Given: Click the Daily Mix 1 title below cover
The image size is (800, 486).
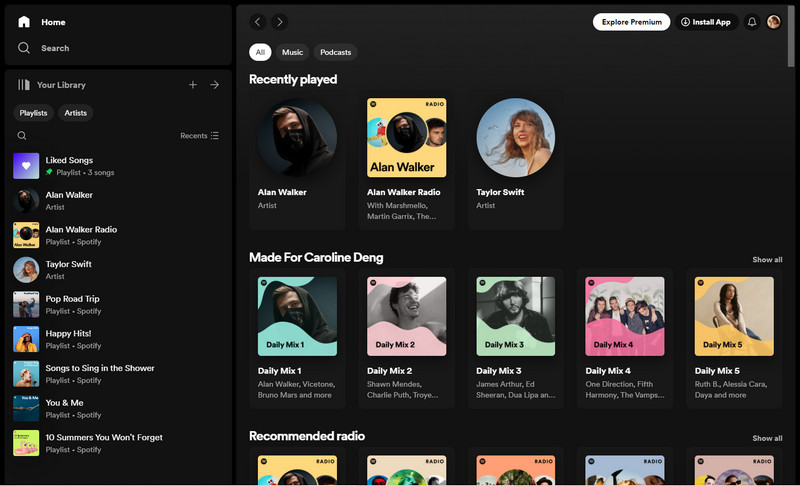Looking at the screenshot, I should [x=280, y=371].
